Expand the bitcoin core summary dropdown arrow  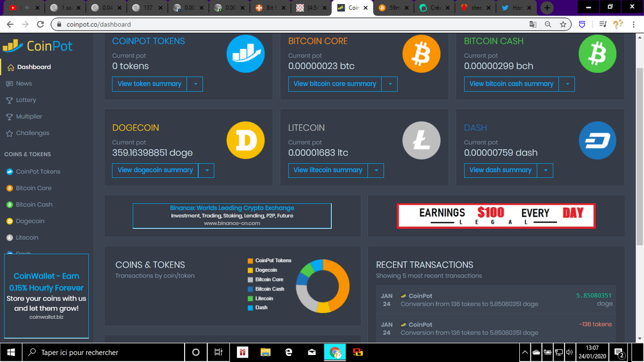[390, 84]
